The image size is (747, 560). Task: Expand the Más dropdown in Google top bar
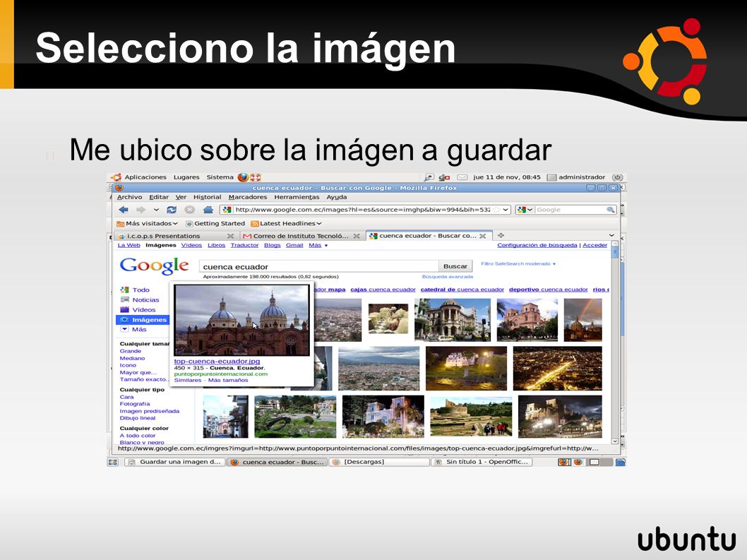pos(318,246)
